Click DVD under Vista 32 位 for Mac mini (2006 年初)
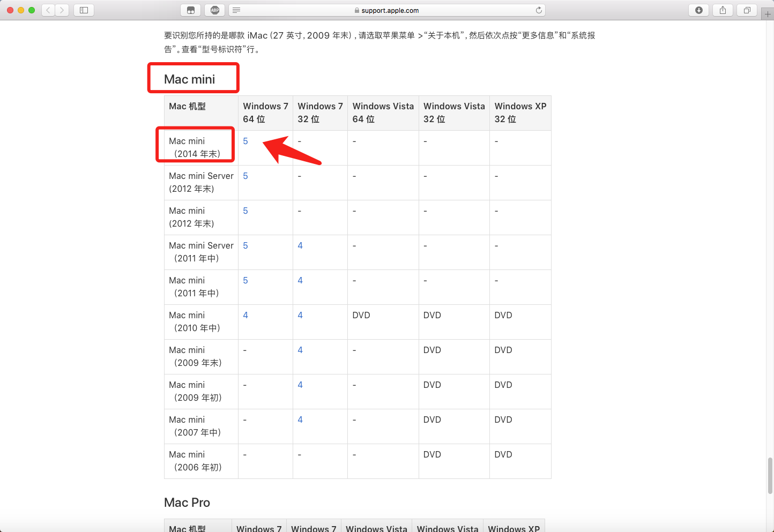 pos(432,454)
